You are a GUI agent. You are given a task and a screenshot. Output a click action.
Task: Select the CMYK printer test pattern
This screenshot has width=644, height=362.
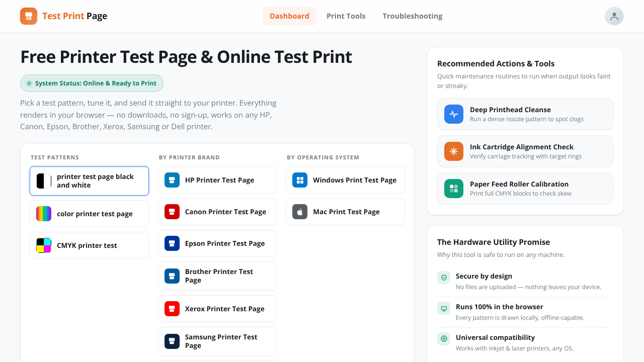pyautogui.click(x=89, y=245)
